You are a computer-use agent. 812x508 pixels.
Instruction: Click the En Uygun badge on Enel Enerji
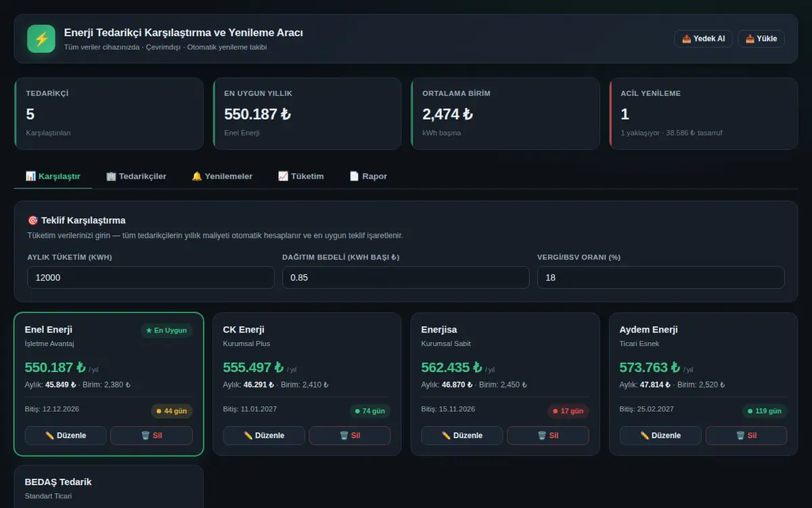tap(166, 331)
